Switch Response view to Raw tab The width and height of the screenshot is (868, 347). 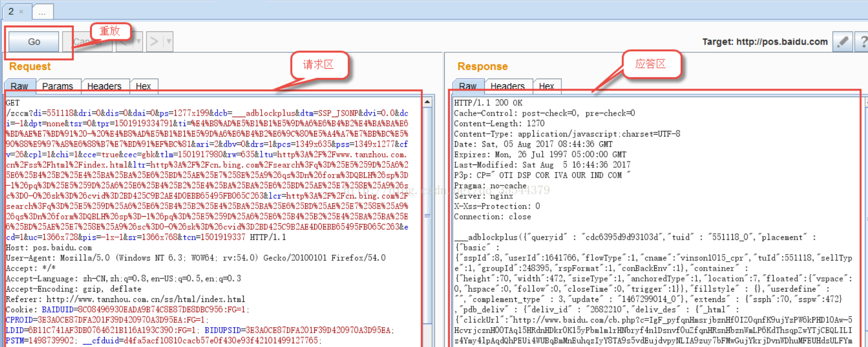point(467,86)
